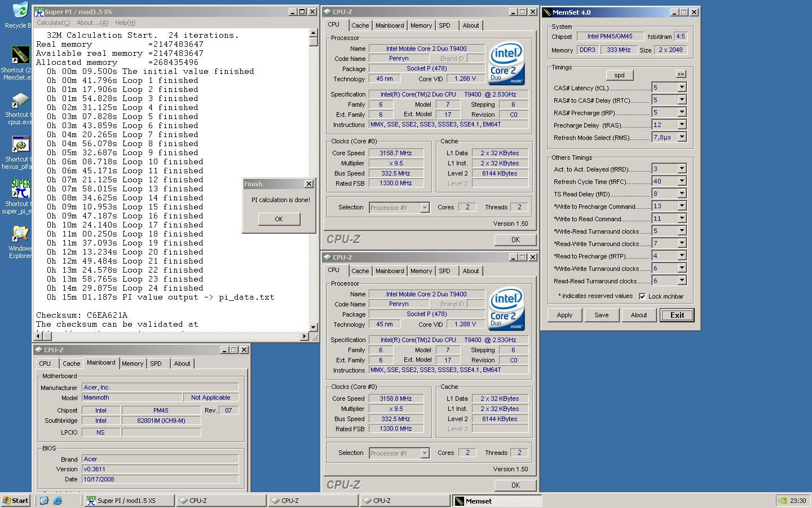The height and width of the screenshot is (508, 812).
Task: Open the cpuz.exe desktop shortcut icon
Action: (20, 100)
